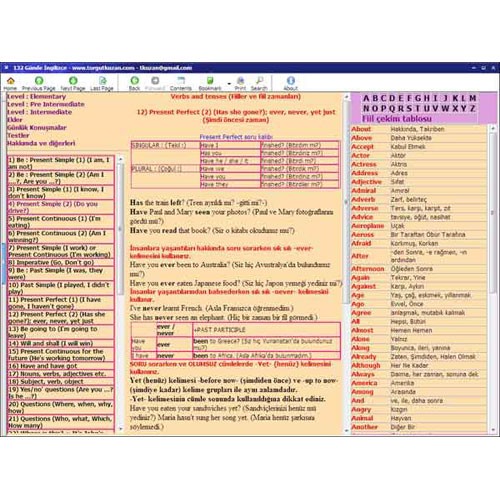Image resolution: width=500 pixels, height=500 pixels.
Task: Expand the Bookmark dropdown arrow
Action: tap(229, 83)
